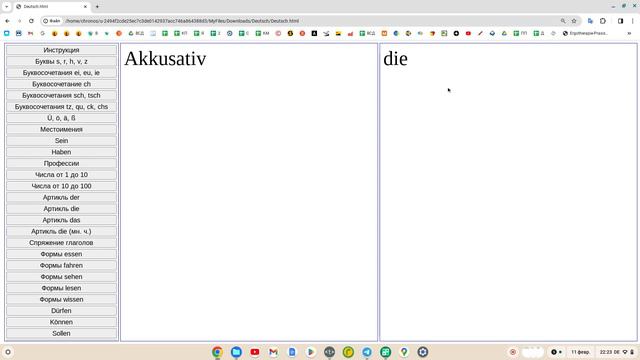Click the Akkusativ prompt text

point(165,58)
